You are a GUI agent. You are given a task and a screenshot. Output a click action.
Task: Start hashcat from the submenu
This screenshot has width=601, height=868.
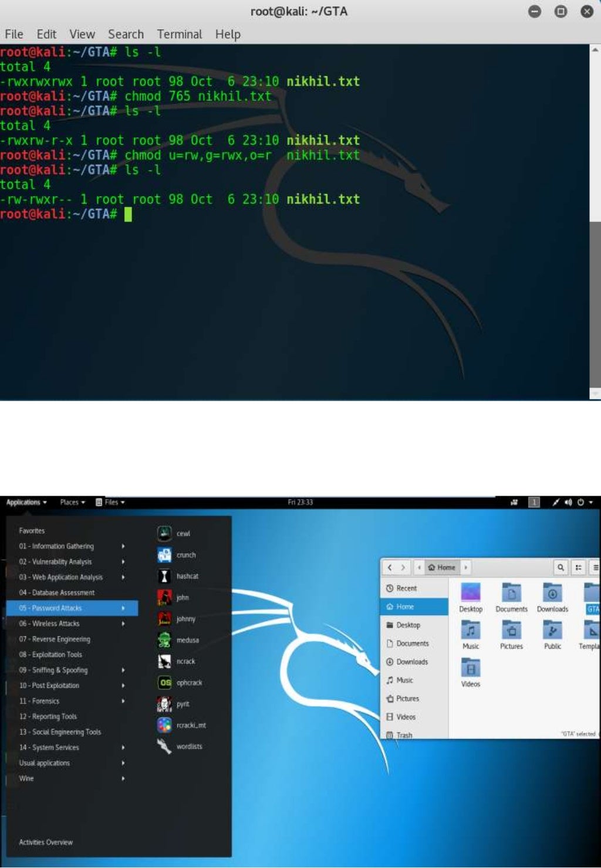click(178, 576)
